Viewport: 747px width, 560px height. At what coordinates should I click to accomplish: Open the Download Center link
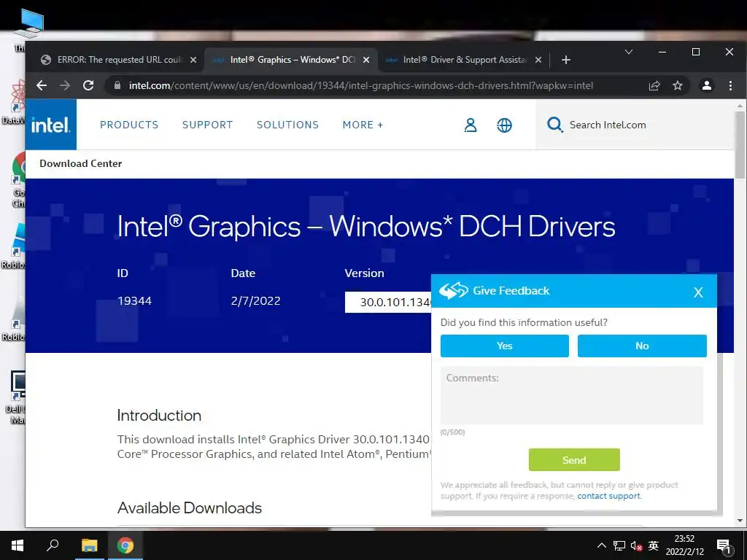(x=80, y=163)
